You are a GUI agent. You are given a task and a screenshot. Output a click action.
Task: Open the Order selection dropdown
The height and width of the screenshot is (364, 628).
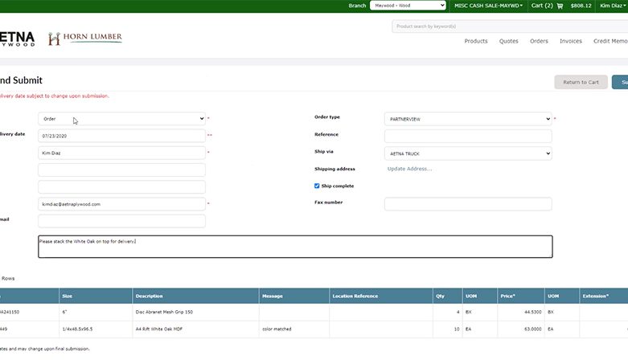tap(121, 119)
